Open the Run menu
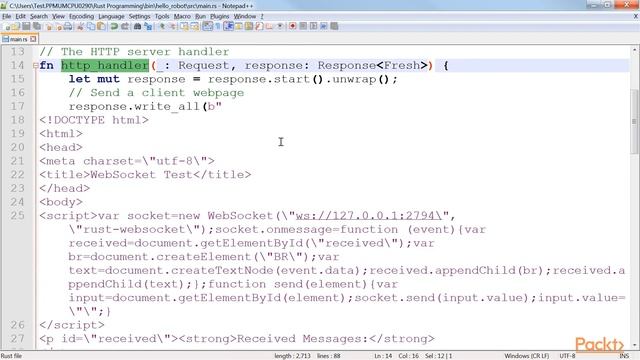This screenshot has width=640, height=360. click(200, 16)
